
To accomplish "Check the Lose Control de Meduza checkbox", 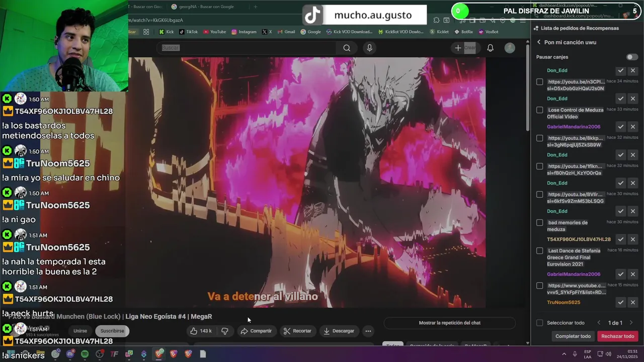I will pos(540,110).
